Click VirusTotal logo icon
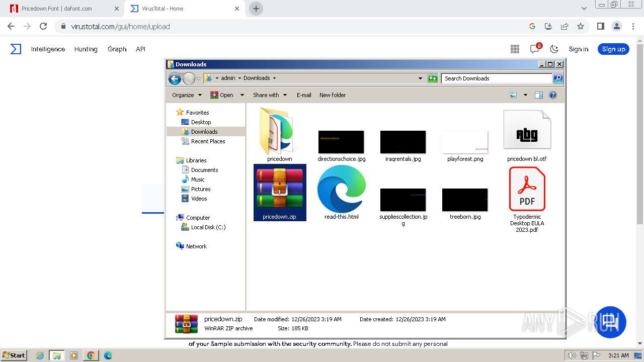This screenshot has width=644, height=362. pyautogui.click(x=16, y=49)
